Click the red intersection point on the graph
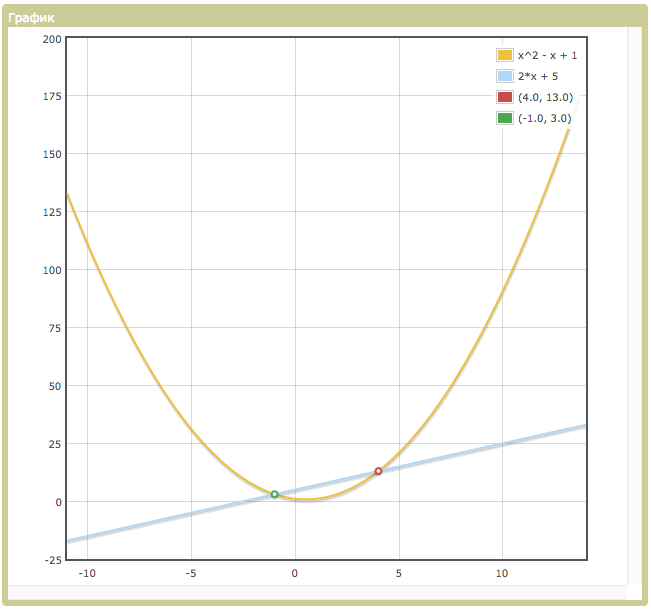The height and width of the screenshot is (609, 651). click(378, 471)
